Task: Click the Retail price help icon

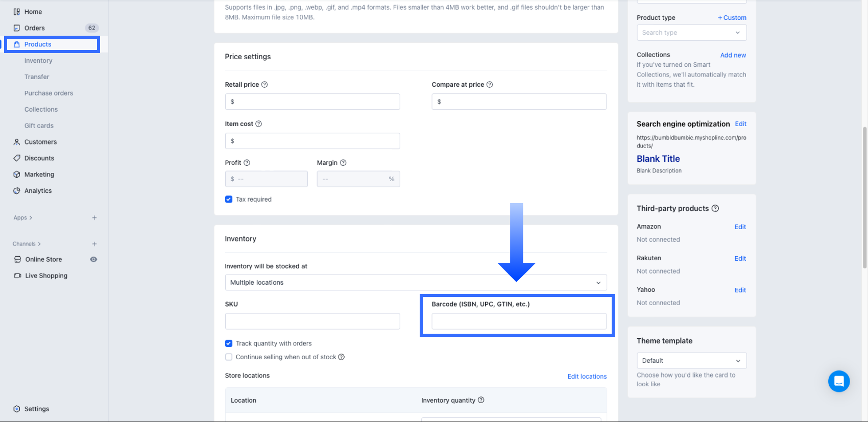Action: point(264,85)
